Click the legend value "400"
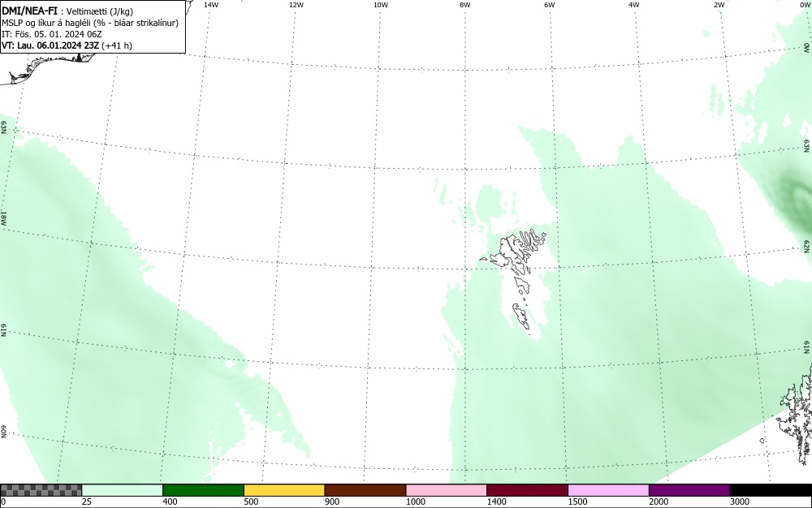The width and height of the screenshot is (812, 508). point(170,502)
